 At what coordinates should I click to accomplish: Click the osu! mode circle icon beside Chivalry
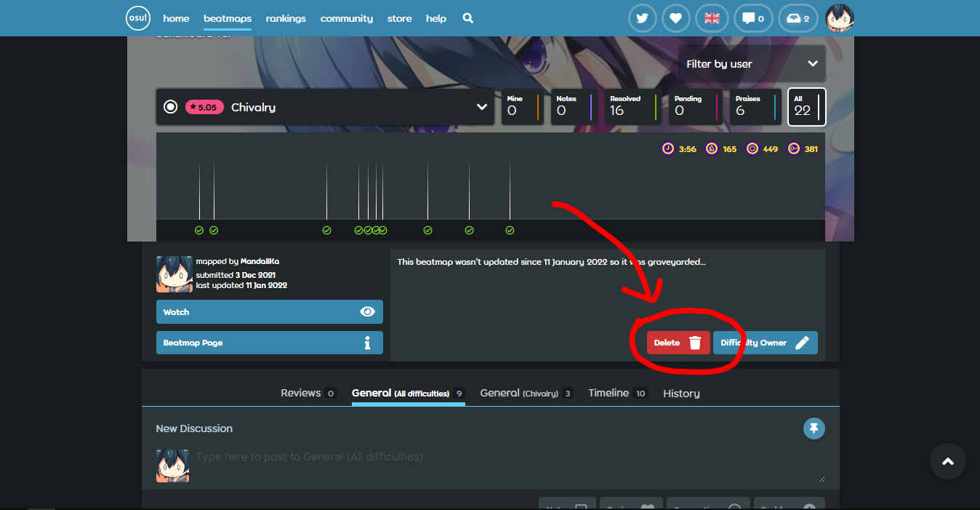pos(171,107)
